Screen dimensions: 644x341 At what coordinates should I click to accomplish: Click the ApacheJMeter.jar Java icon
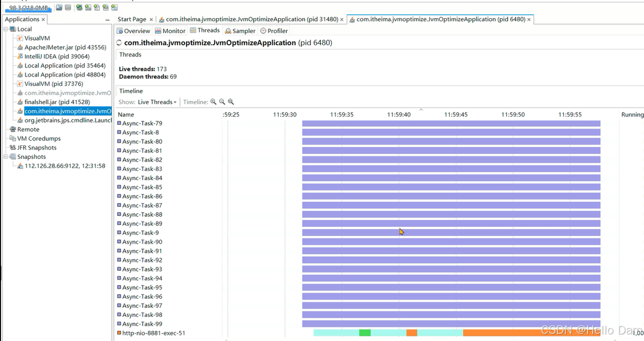coord(20,47)
